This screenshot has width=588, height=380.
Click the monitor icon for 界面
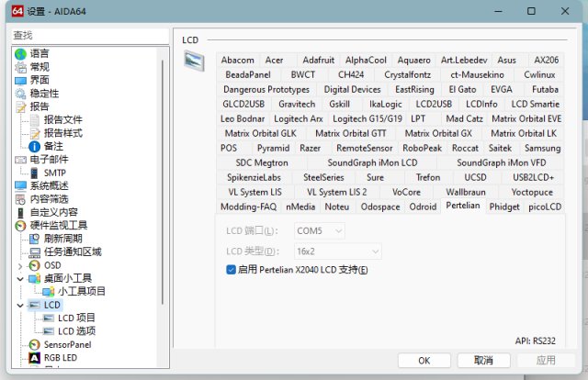[x=20, y=81]
